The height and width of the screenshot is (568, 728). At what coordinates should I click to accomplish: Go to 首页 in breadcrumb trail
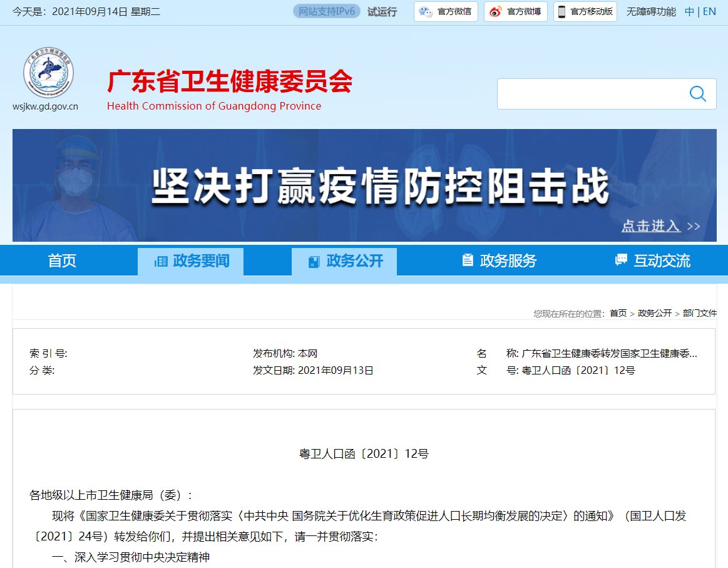point(618,313)
